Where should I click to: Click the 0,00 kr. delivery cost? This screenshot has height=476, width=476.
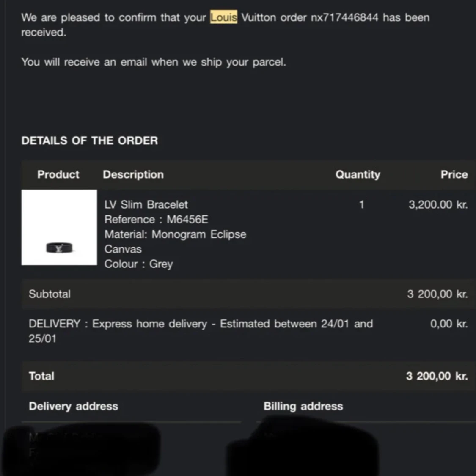click(449, 324)
